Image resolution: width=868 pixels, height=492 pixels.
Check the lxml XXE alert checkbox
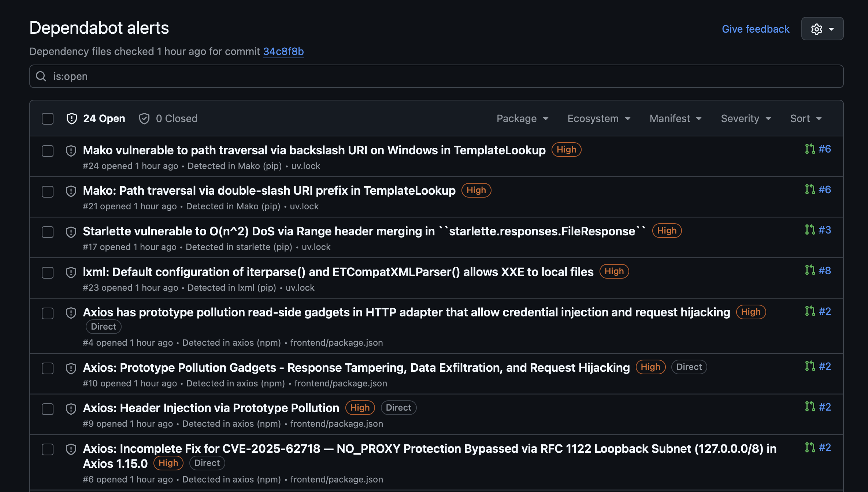[48, 273]
